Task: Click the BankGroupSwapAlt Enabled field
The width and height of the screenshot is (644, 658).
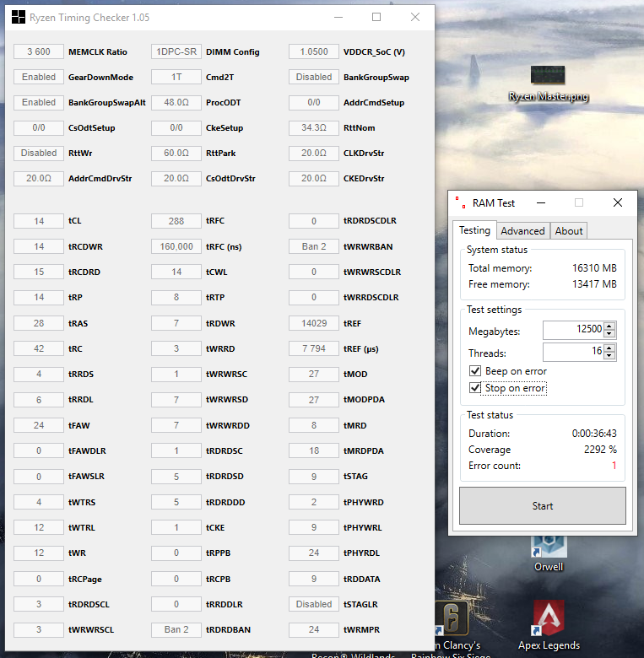Action: pos(39,102)
